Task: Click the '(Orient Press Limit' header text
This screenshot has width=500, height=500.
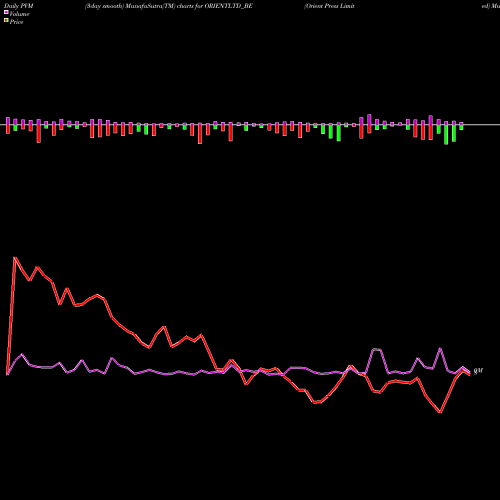Action: point(329,6)
